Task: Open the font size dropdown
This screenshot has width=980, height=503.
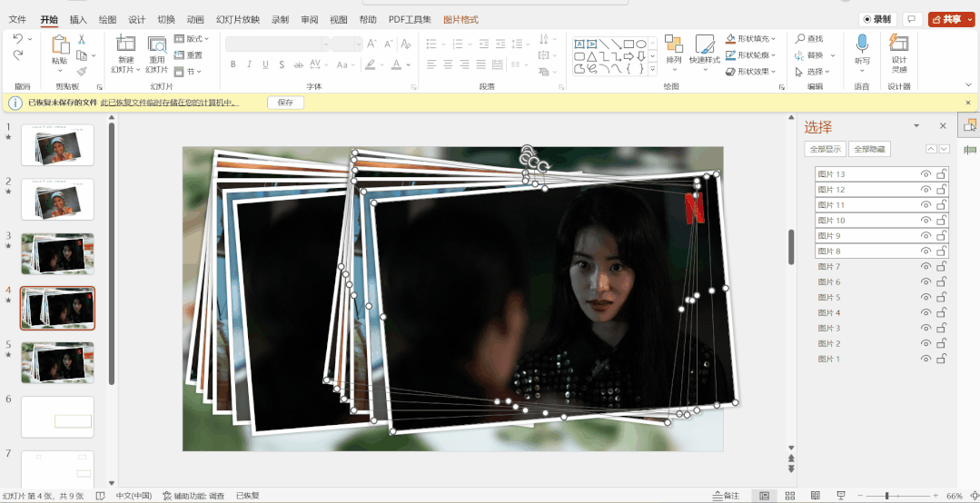Action: (x=358, y=44)
